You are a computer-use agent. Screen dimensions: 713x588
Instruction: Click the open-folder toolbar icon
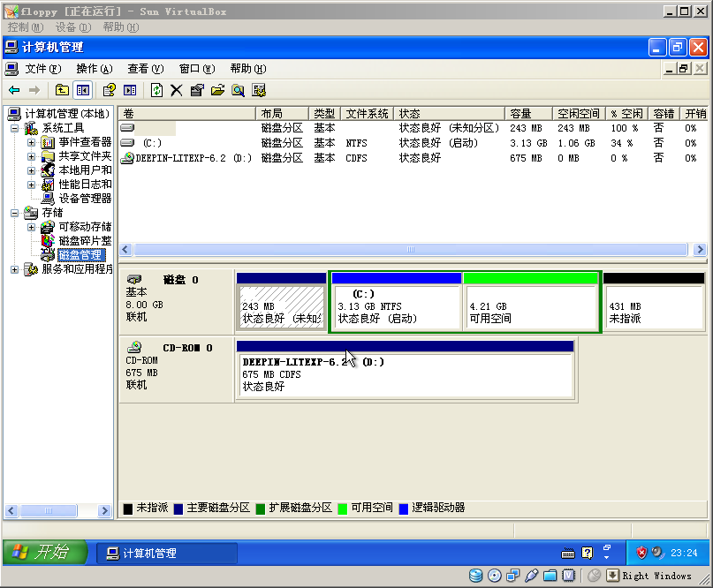218,90
